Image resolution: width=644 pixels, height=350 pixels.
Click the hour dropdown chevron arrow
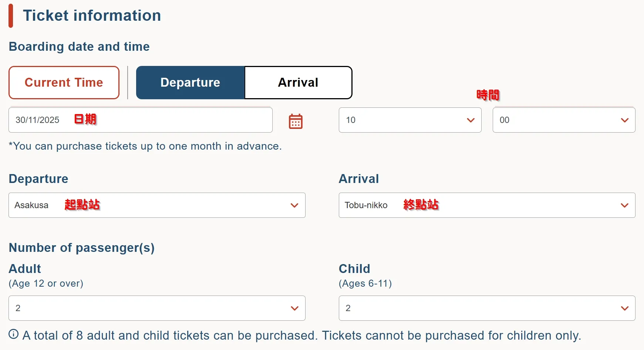point(471,120)
